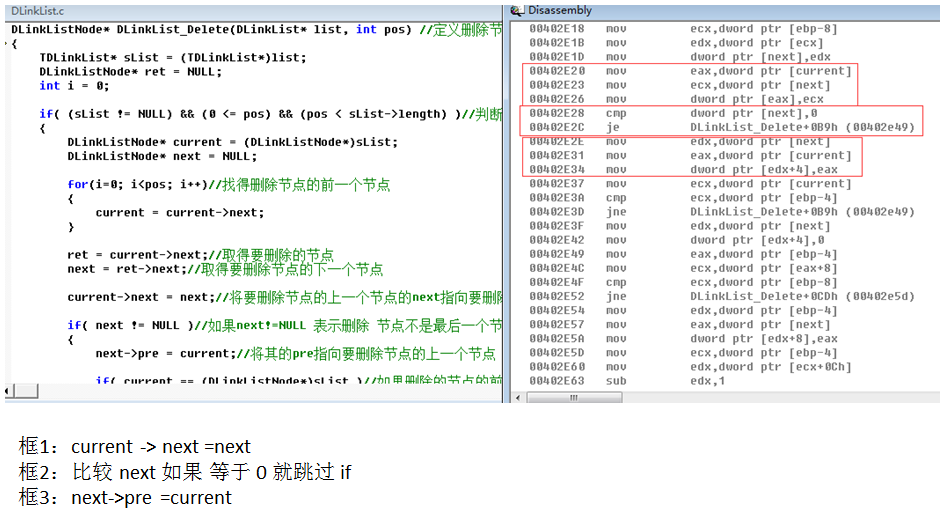Click address 00402E60 in disassembly
The image size is (946, 532).
click(x=557, y=366)
